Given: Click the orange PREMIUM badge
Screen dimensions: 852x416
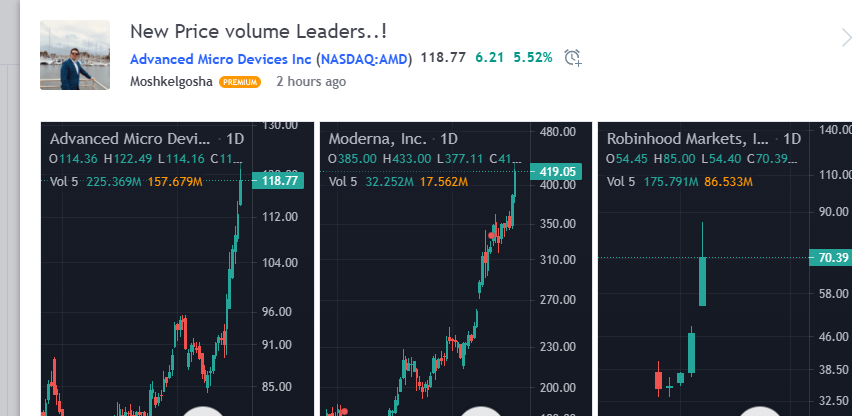Looking at the screenshot, I should (240, 83).
